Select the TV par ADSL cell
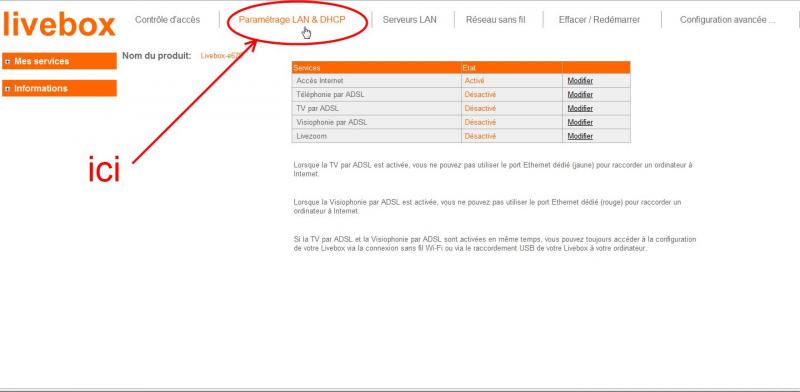Viewport: 800px width, 392px height. (377, 108)
